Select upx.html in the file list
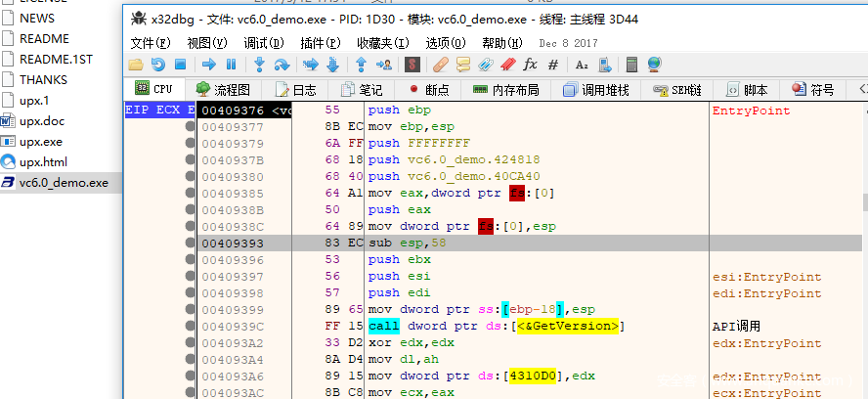Screen dimensions: 868x399 [43, 162]
